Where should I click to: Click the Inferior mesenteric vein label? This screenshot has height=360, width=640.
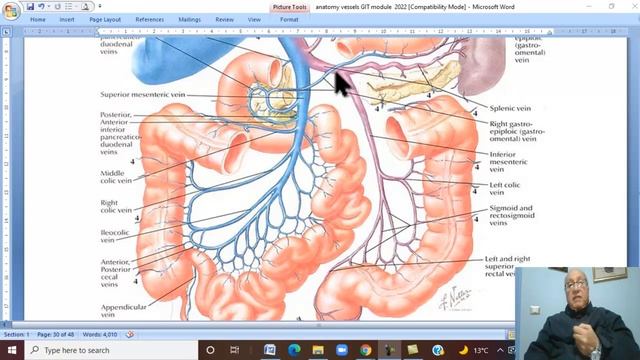pos(508,162)
